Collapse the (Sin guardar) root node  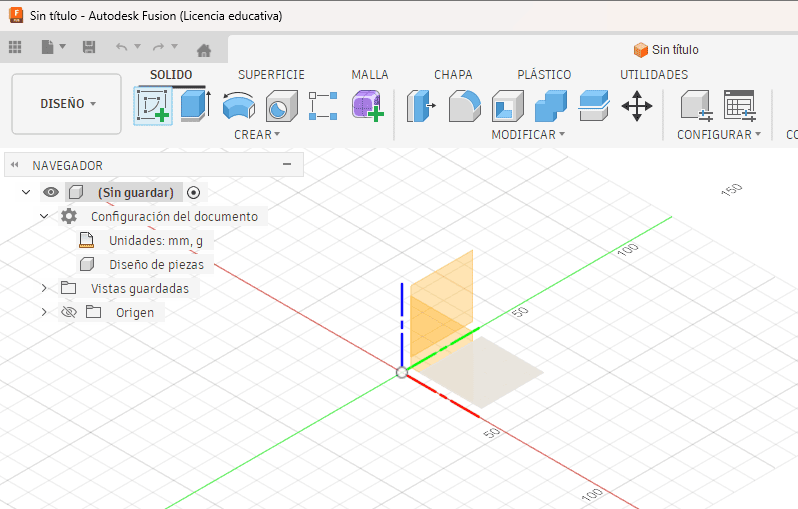click(26, 192)
